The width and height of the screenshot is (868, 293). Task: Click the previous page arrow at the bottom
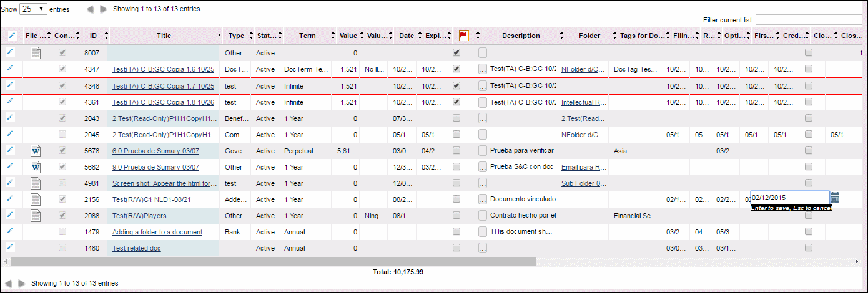tap(7, 283)
